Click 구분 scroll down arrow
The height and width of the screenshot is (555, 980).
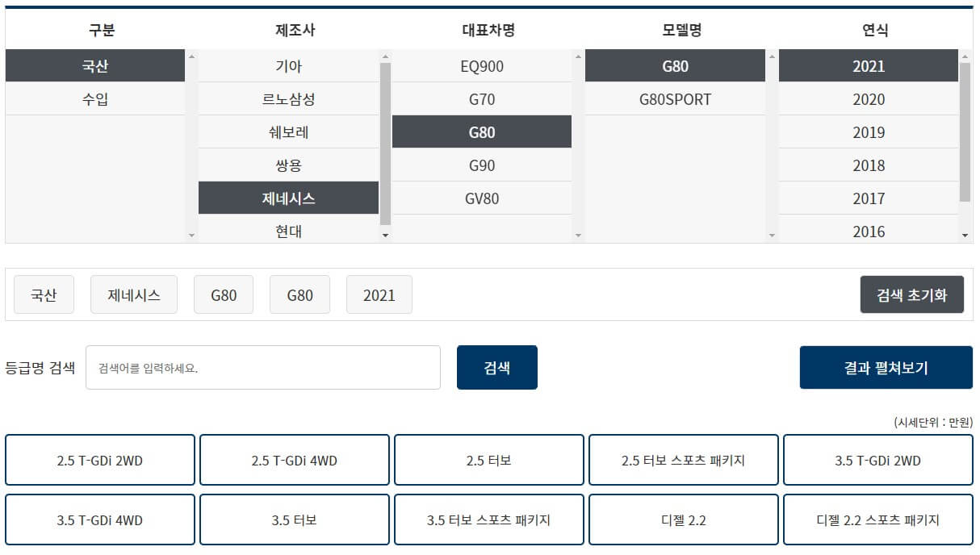coord(191,236)
